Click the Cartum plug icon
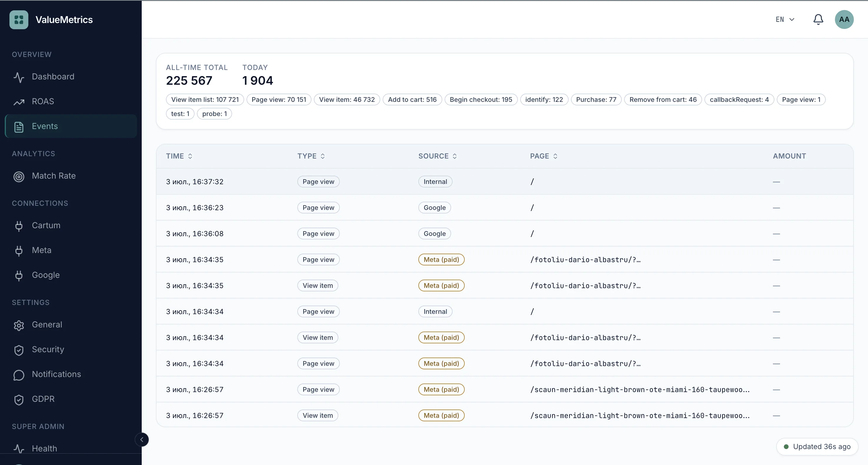This screenshot has height=465, width=868. [19, 226]
